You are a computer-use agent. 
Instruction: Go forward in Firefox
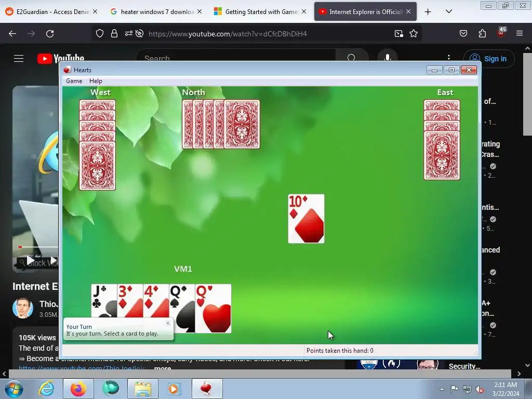pyautogui.click(x=31, y=34)
